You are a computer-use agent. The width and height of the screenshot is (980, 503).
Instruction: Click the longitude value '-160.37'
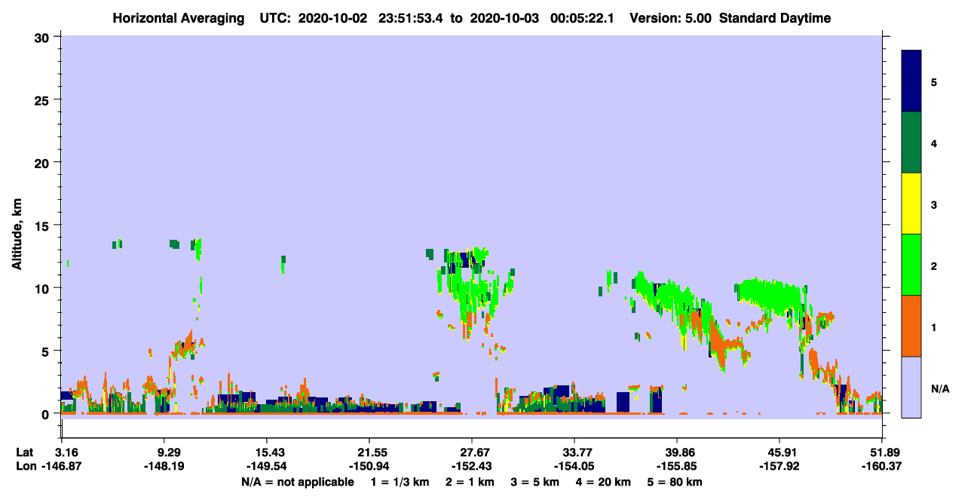pyautogui.click(x=882, y=466)
